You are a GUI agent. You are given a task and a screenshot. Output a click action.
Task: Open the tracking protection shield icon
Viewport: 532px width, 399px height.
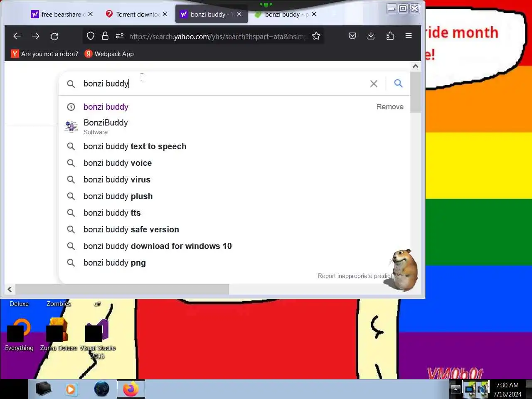[x=91, y=36]
